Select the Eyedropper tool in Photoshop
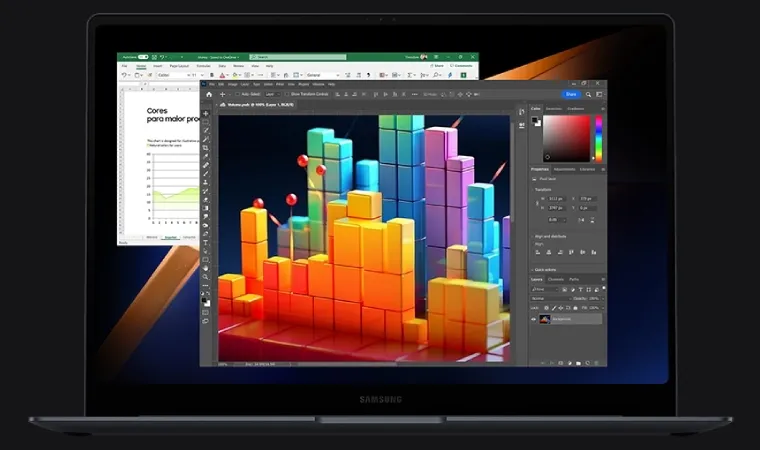This screenshot has height=450, width=760. click(x=206, y=157)
